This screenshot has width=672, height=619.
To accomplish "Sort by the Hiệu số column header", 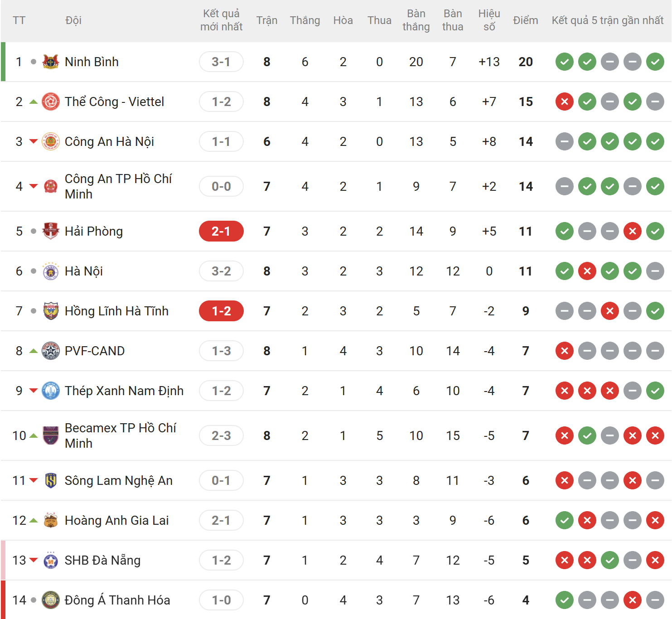I will (489, 20).
